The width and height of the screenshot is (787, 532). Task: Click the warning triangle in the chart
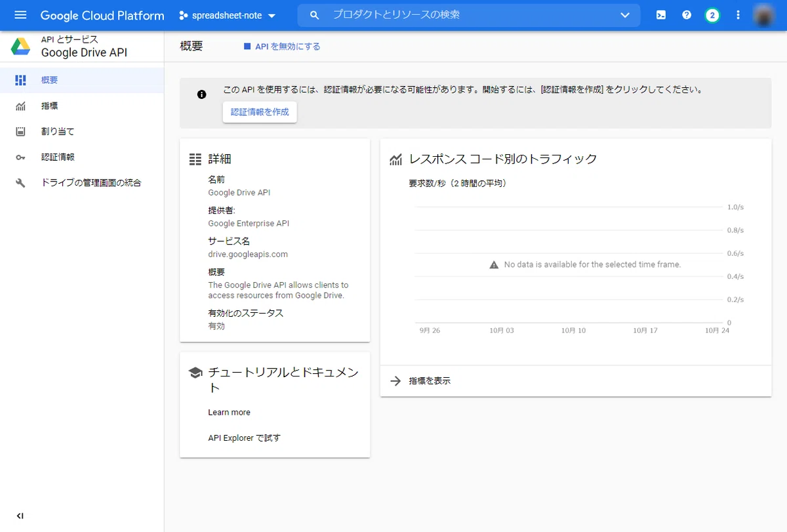494,265
